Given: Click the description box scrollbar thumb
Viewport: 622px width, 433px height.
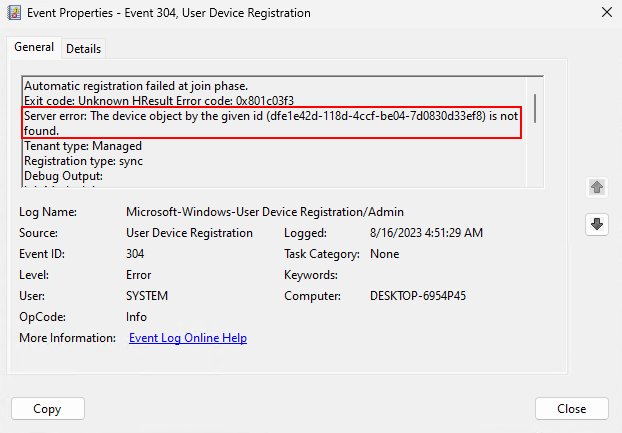Looking at the screenshot, I should (535, 105).
